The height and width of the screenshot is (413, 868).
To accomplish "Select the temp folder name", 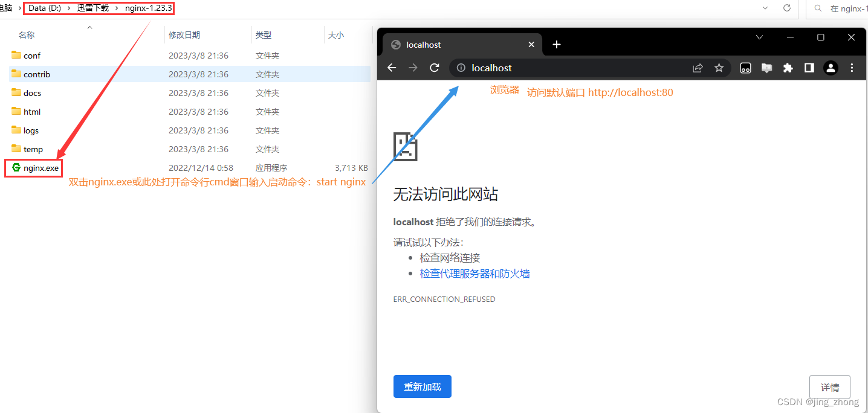I will 33,149.
